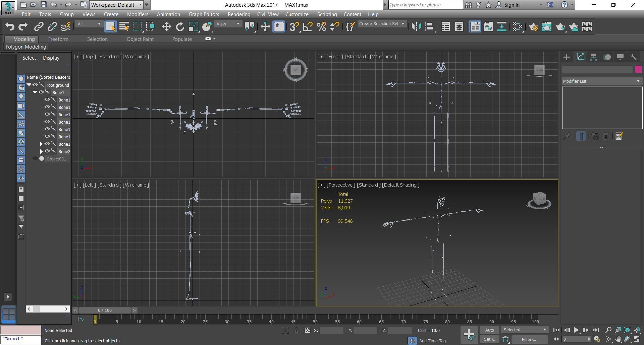The width and height of the screenshot is (644, 345).
Task: Open the Display menu in Scene Explorer
Action: point(51,58)
